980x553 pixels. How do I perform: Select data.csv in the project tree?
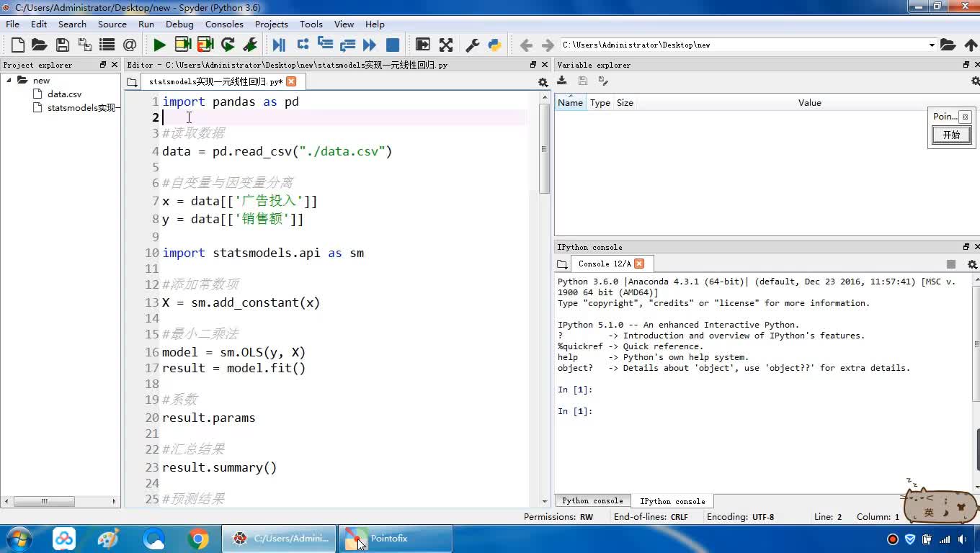point(64,94)
